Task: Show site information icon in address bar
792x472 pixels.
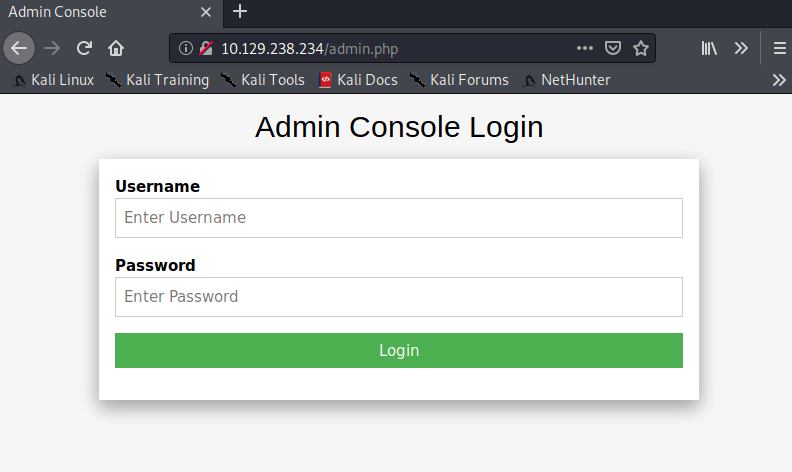Action: coord(185,48)
